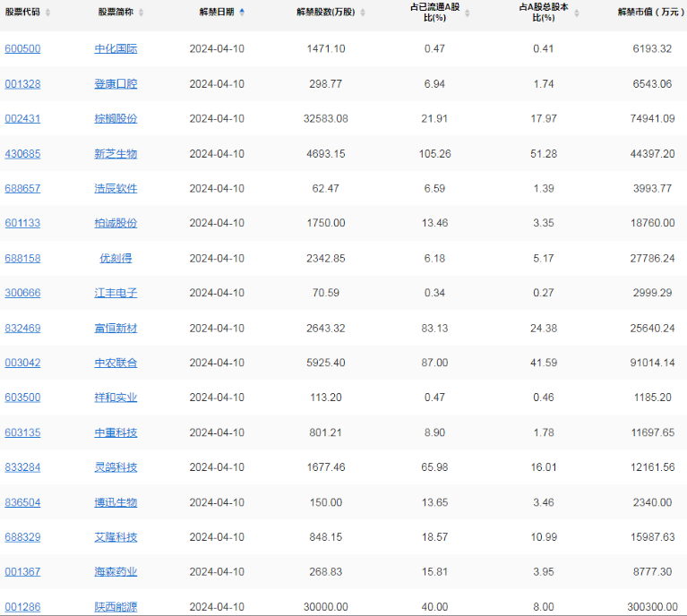Image resolution: width=687 pixels, height=616 pixels.
Task: Open 新芝生物 stock page
Action: pyautogui.click(x=116, y=154)
